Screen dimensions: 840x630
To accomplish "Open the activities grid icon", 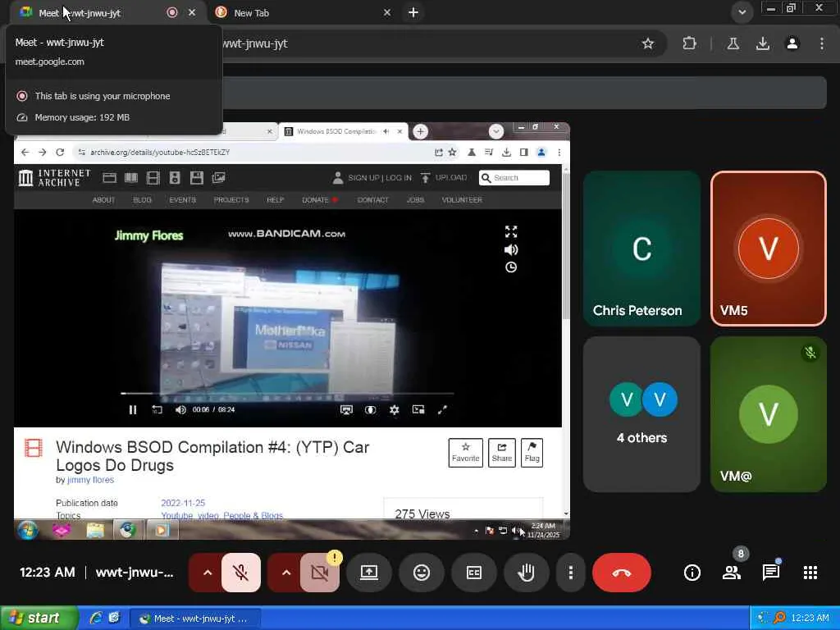I will 810,573.
